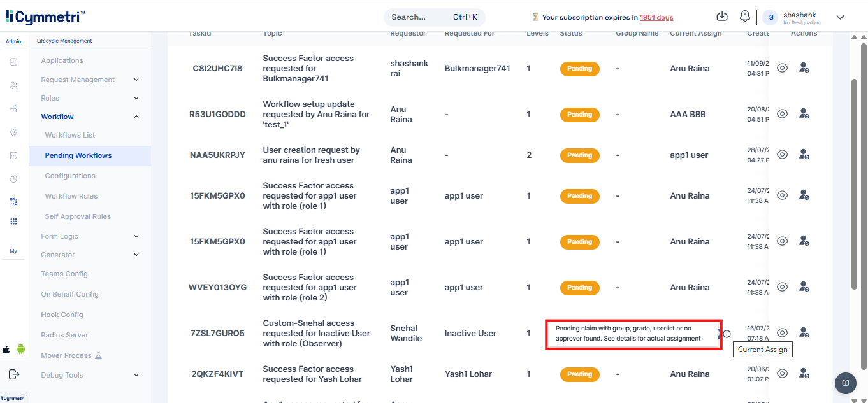Image resolution: width=868 pixels, height=403 pixels.
Task: Click the chat bubble icon in left rail
Action: pyautogui.click(x=13, y=155)
